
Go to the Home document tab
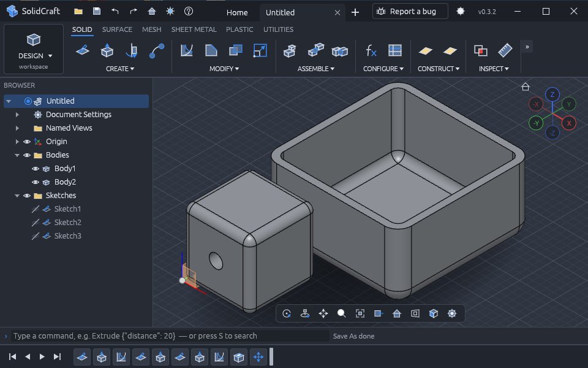[x=237, y=12]
